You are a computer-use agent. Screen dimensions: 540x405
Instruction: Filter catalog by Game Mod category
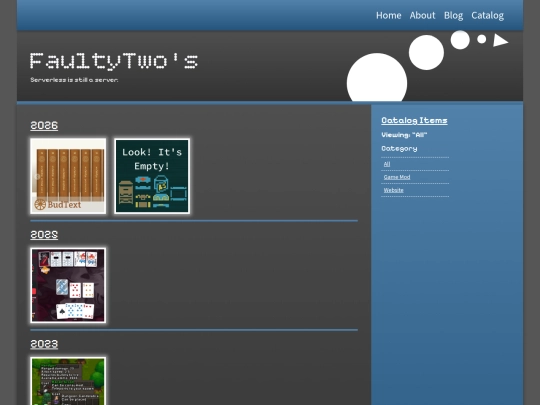397,177
